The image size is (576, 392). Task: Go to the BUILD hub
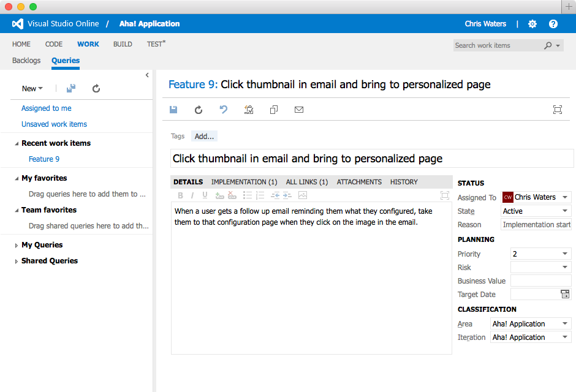click(x=123, y=44)
